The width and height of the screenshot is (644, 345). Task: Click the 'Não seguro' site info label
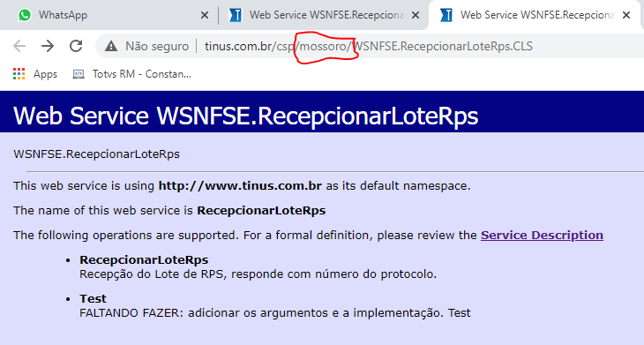pyautogui.click(x=157, y=46)
